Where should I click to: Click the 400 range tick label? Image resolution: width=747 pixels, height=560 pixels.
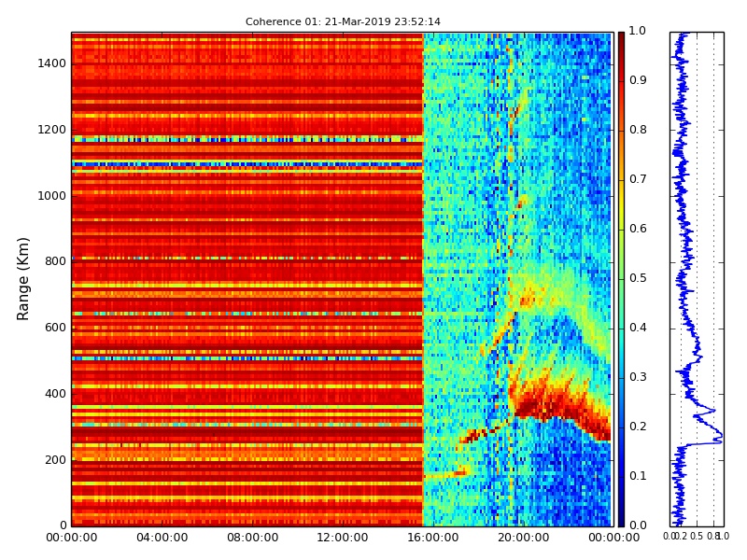55,394
